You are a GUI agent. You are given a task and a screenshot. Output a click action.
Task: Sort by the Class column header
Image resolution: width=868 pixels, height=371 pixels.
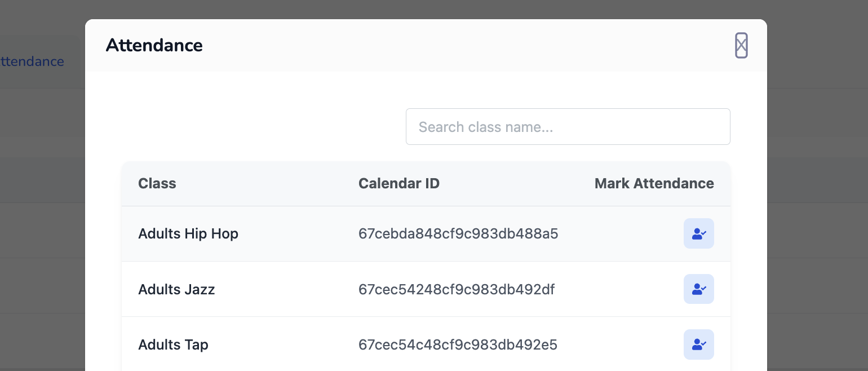(x=157, y=183)
